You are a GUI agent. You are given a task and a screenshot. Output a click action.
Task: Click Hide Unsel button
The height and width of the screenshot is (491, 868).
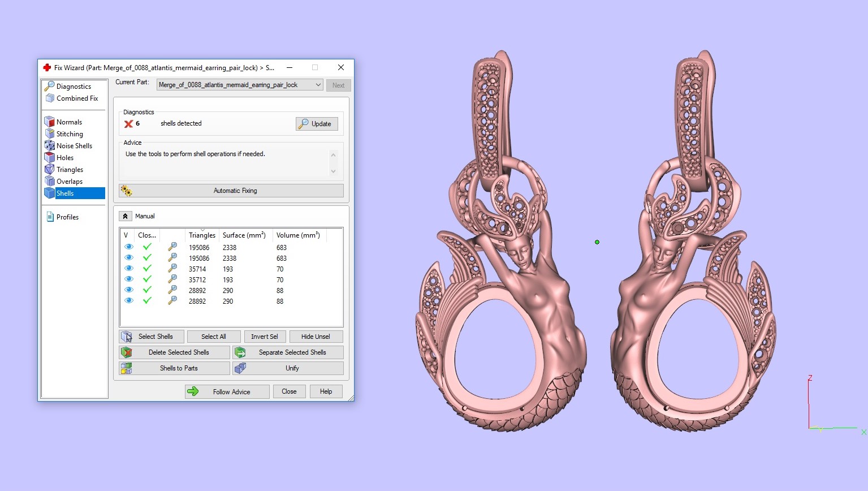(x=316, y=337)
